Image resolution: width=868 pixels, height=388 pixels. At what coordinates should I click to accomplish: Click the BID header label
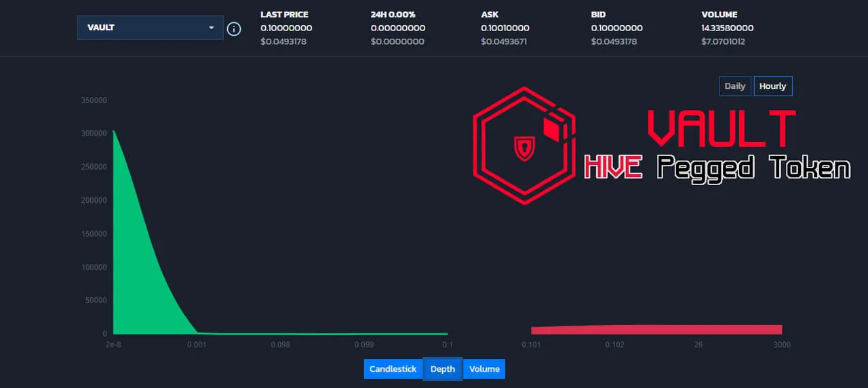[599, 14]
